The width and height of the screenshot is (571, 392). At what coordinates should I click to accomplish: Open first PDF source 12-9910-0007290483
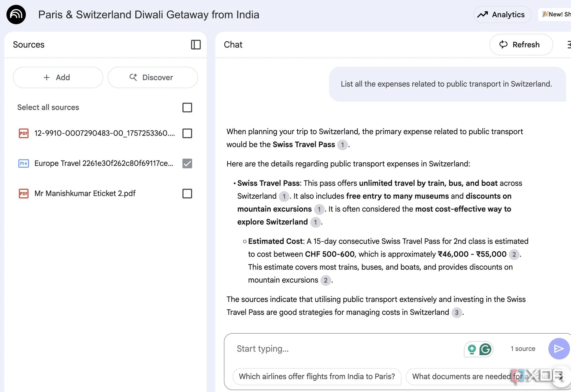coord(104,133)
